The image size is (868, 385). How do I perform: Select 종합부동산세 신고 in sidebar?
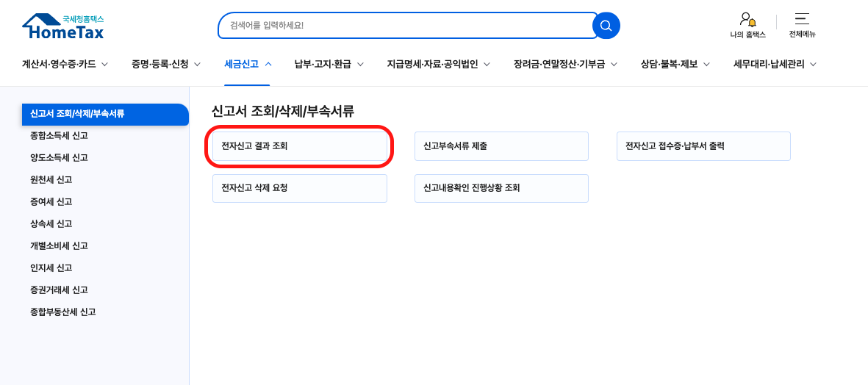click(62, 312)
